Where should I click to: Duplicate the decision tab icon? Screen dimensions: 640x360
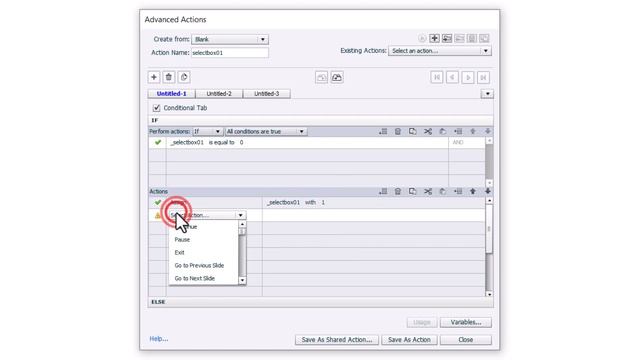184,77
